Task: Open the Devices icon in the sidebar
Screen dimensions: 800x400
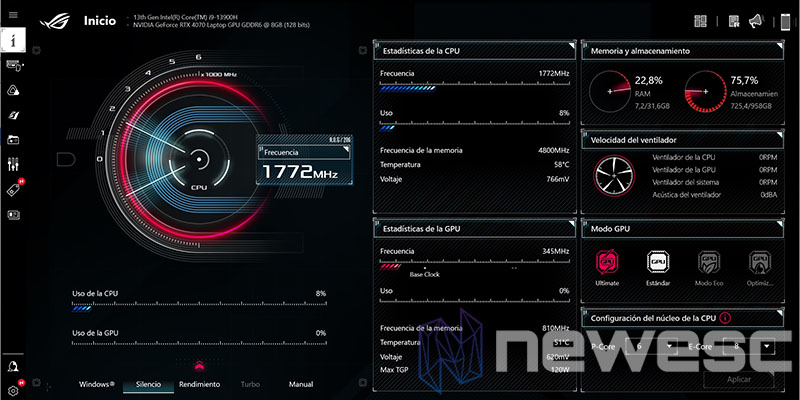Action: 14,66
